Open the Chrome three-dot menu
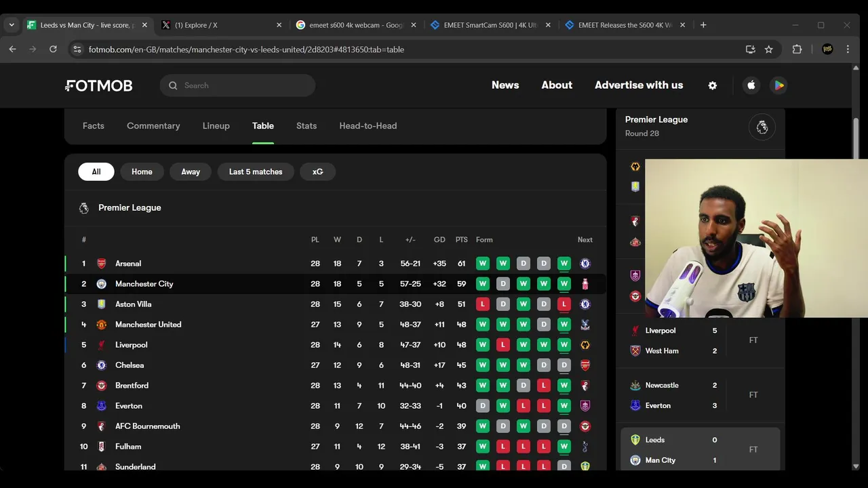 pos(848,49)
